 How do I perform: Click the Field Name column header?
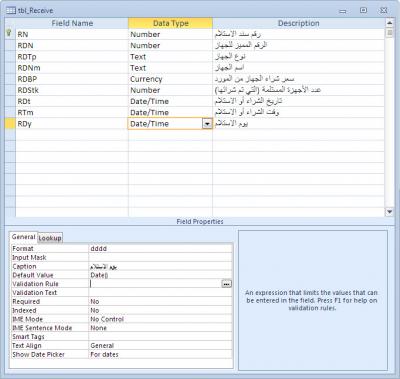point(72,23)
